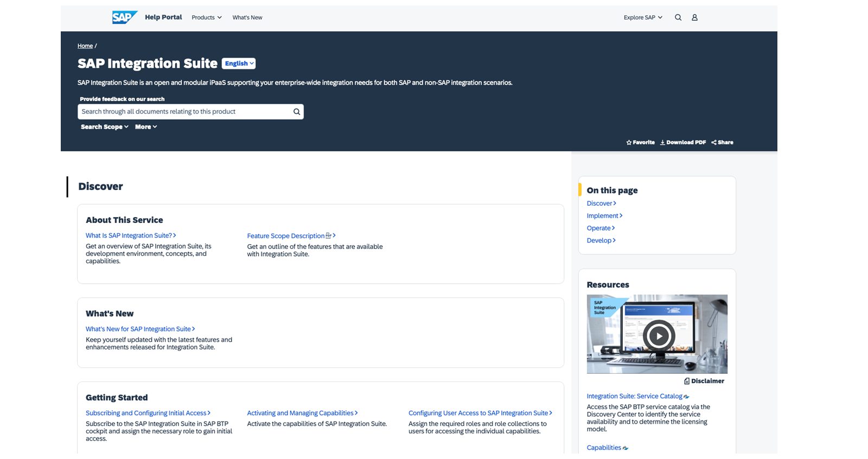Image resolution: width=868 pixels, height=459 pixels.
Task: Mark the page as Favorite
Action: point(641,142)
